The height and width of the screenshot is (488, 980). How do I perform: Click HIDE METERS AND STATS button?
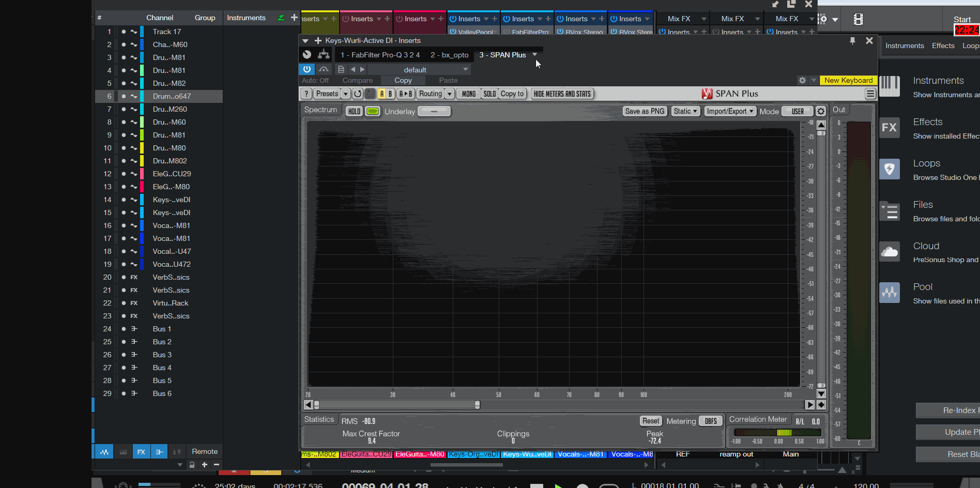(x=562, y=94)
